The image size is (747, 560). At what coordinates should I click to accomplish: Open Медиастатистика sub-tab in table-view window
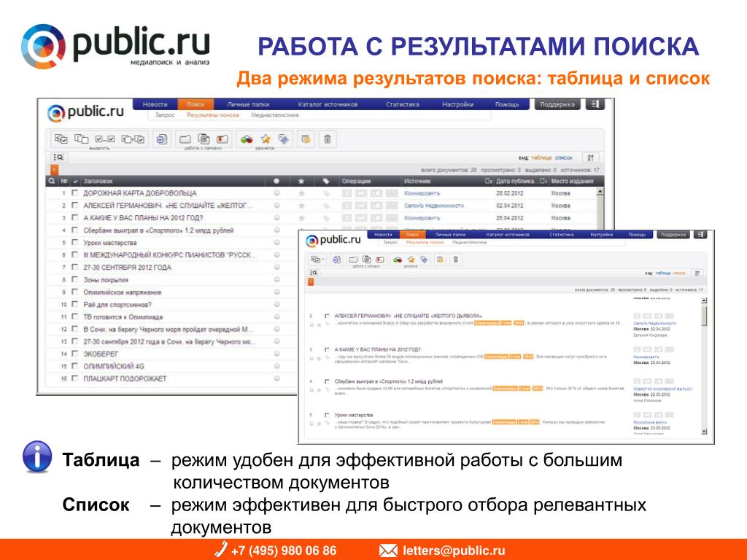click(x=275, y=115)
